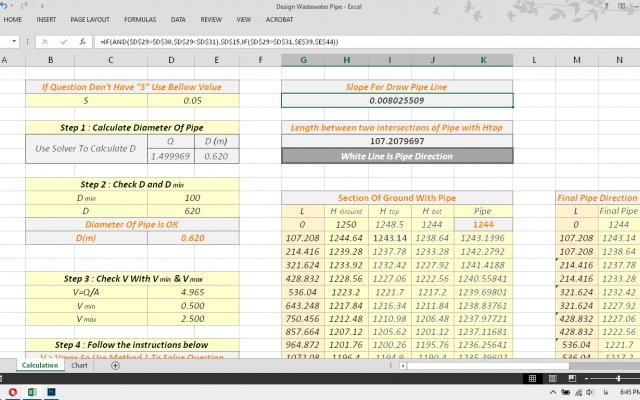Click horizontal scrollbar left arrow
Screen dimensions: 640x400
click(403, 366)
